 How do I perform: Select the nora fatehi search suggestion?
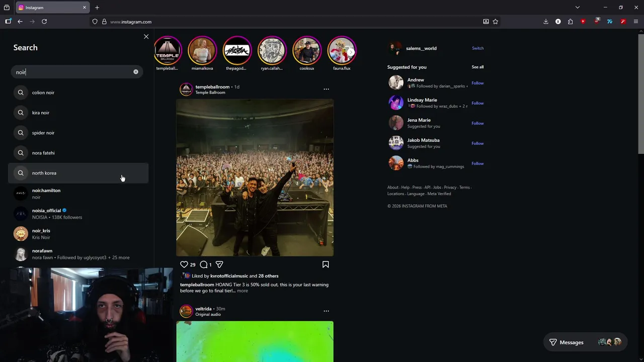point(78,153)
